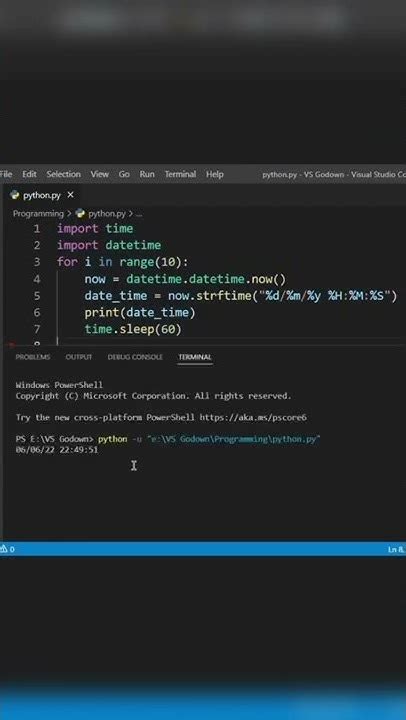Click the window title 'python.py - VS Godown'
Screen dimensions: 406x720
click(x=303, y=174)
